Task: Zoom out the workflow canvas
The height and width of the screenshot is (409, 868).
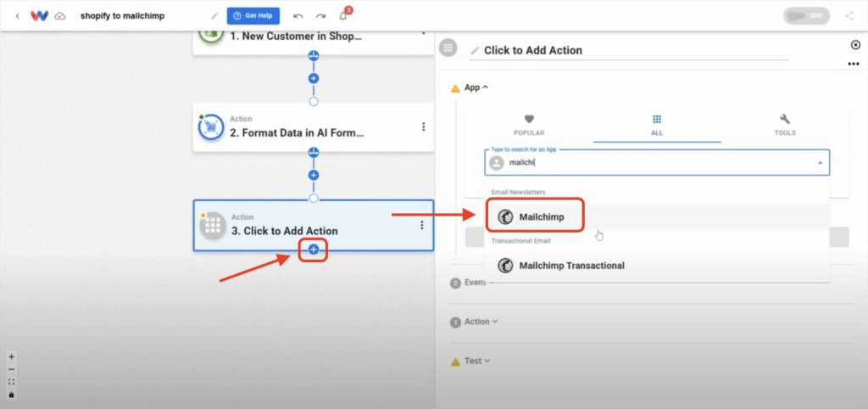Action: [12, 370]
